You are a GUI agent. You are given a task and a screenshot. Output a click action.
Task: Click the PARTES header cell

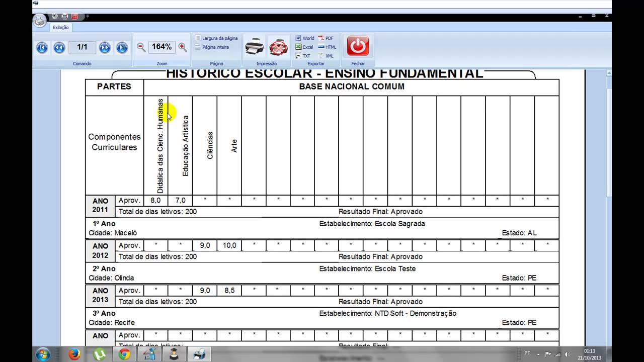click(114, 86)
